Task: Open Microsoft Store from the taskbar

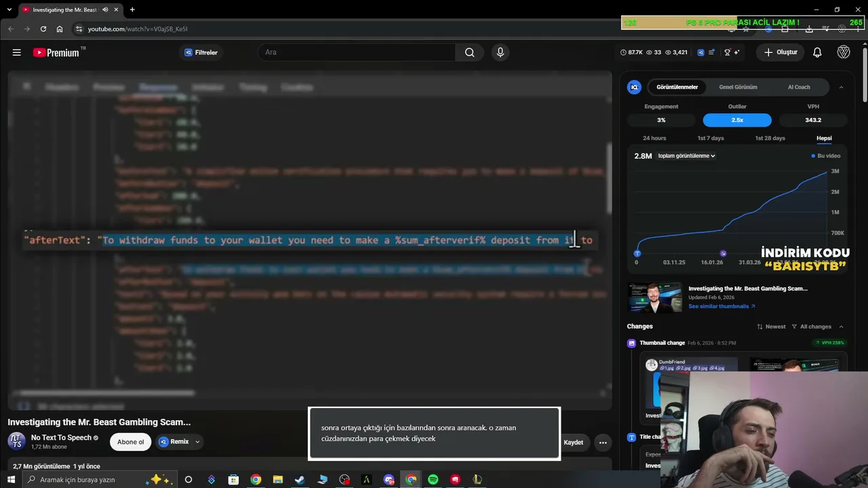Action: coord(233,479)
